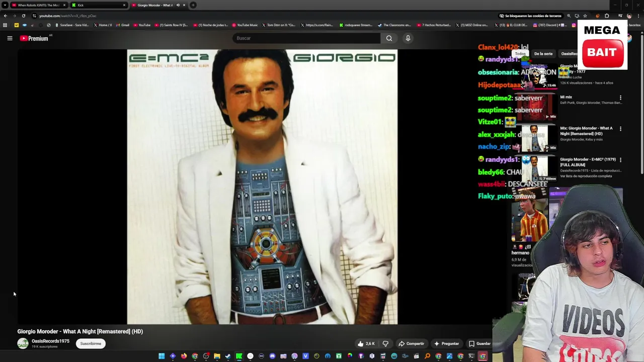Image resolution: width=644 pixels, height=362 pixels.
Task: Open Steam from the taskbar
Action: (228, 356)
